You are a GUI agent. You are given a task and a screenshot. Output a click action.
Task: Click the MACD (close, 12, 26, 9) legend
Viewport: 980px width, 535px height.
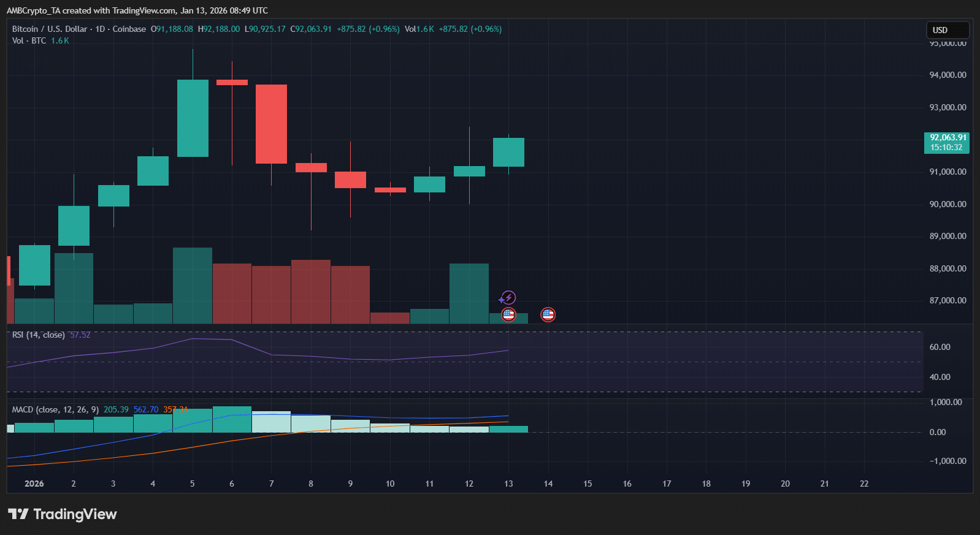55,409
